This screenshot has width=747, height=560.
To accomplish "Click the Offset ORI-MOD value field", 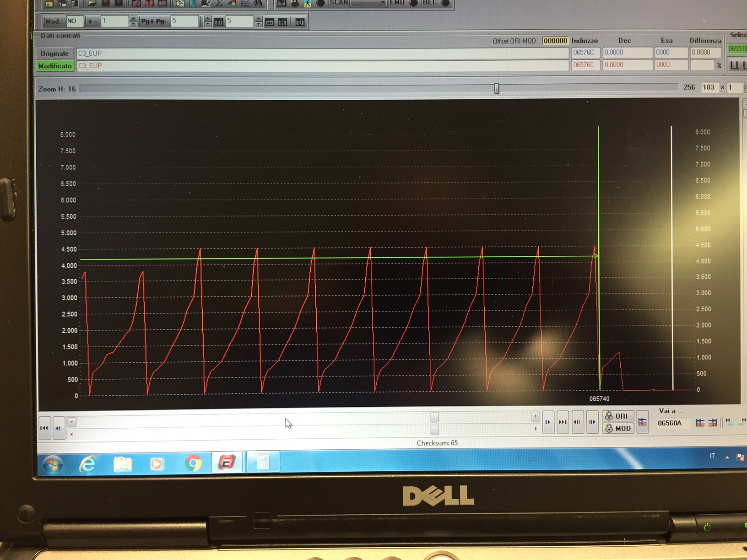I will click(555, 41).
